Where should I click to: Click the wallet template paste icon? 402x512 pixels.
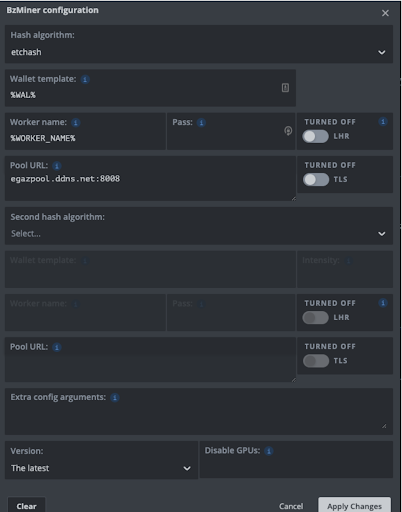pyautogui.click(x=285, y=88)
